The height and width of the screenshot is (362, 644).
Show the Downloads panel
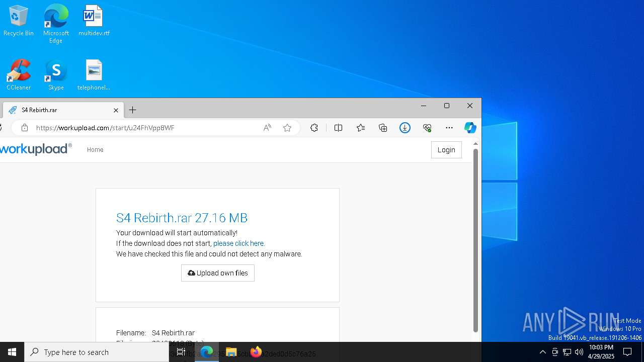pyautogui.click(x=405, y=128)
